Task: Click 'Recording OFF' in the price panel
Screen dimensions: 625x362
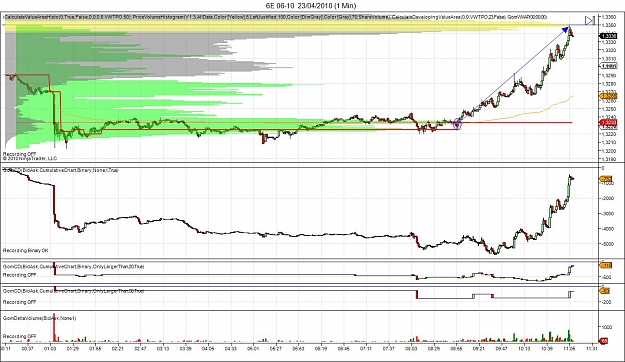Action: [x=19, y=154]
